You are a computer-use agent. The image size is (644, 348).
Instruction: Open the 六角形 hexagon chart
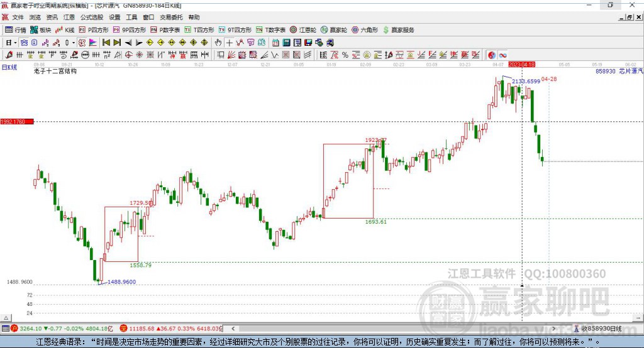tap(365, 30)
